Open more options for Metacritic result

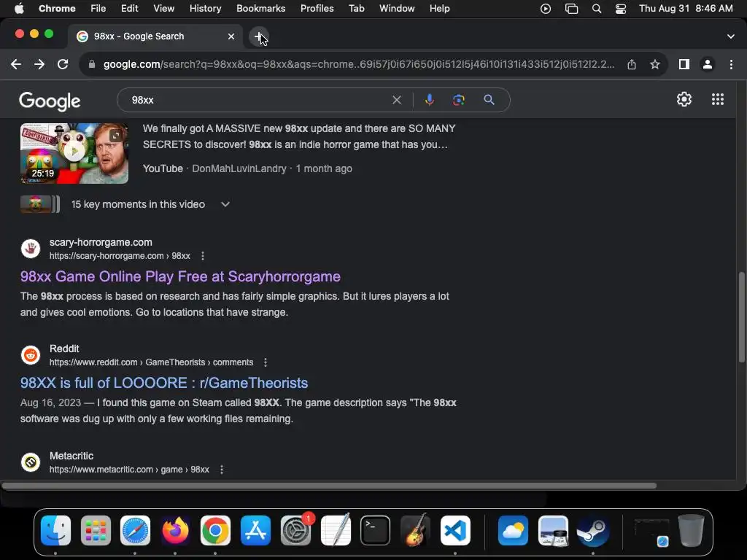click(x=222, y=470)
